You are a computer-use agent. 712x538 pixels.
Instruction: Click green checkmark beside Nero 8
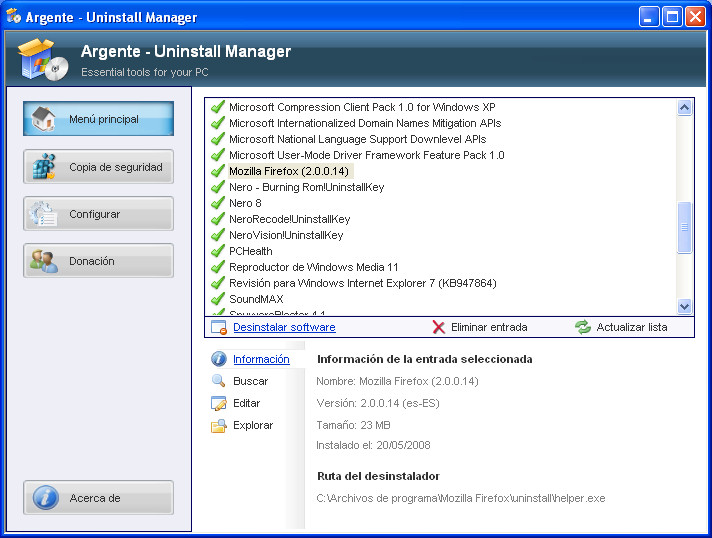tap(218, 203)
